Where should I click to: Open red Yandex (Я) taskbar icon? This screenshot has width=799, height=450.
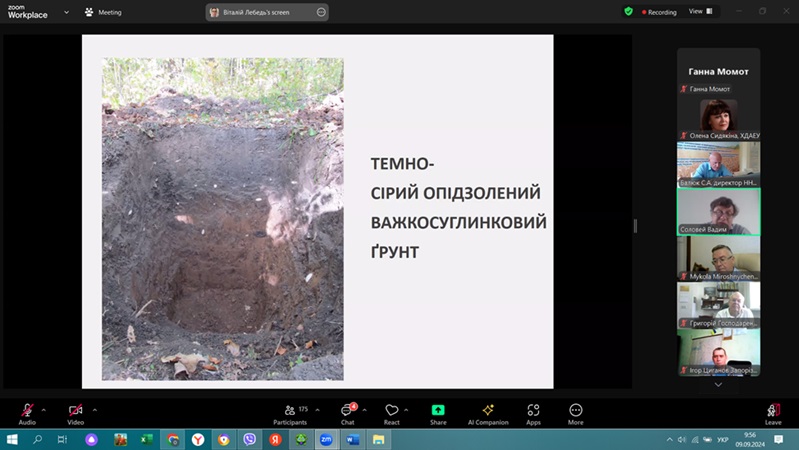point(275,439)
